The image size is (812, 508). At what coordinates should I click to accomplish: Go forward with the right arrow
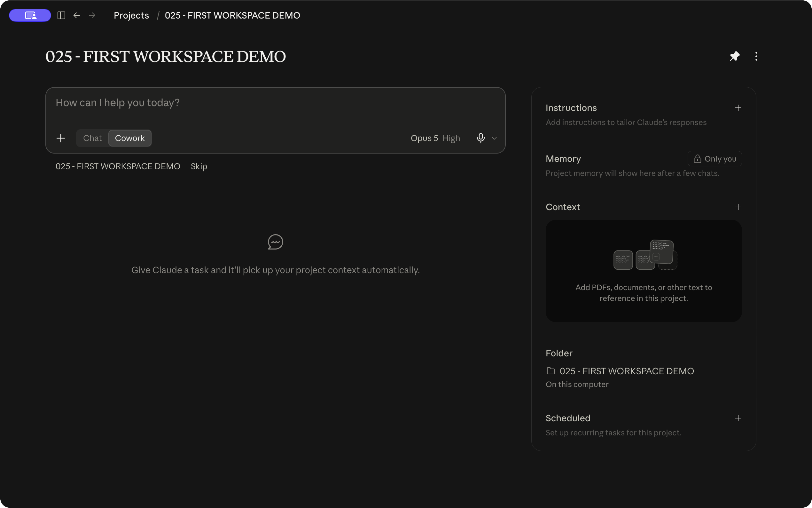coord(92,15)
